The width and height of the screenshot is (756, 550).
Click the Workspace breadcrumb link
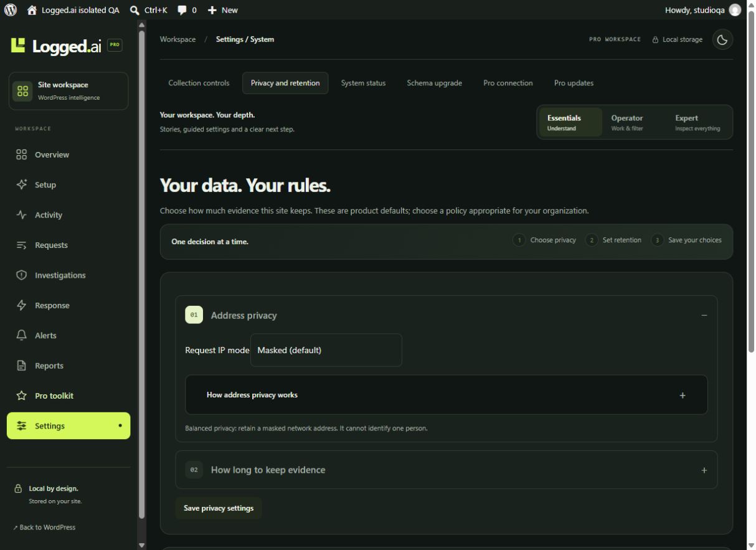(x=177, y=39)
